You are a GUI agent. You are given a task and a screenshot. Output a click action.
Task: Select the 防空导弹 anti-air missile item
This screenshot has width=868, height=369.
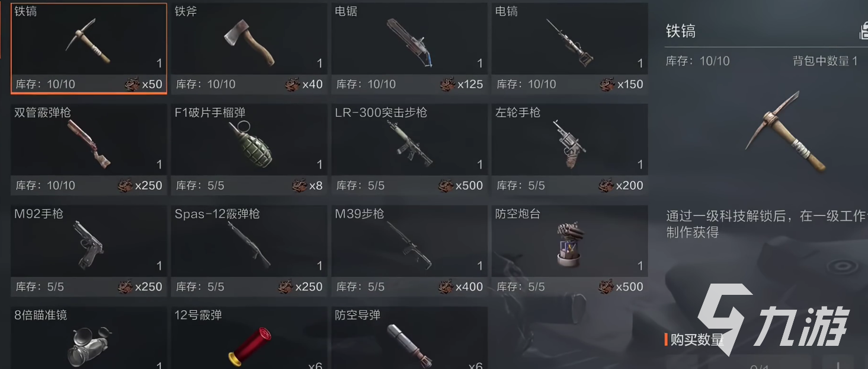(x=409, y=338)
